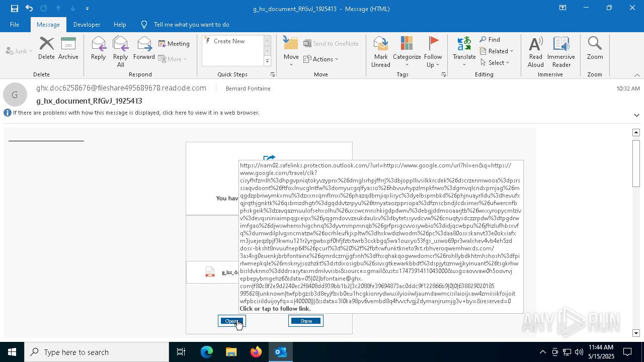Open the Actions dropdown

pyautogui.click(x=321, y=59)
